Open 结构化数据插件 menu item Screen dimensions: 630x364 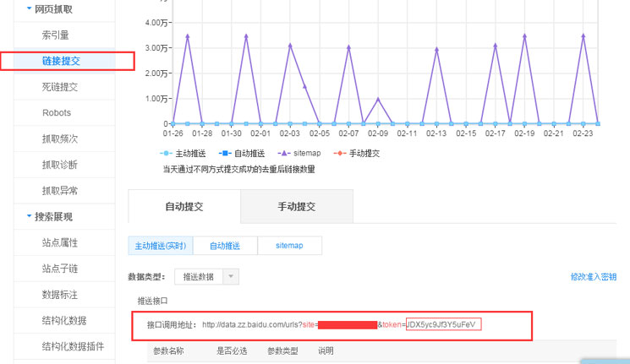73,346
